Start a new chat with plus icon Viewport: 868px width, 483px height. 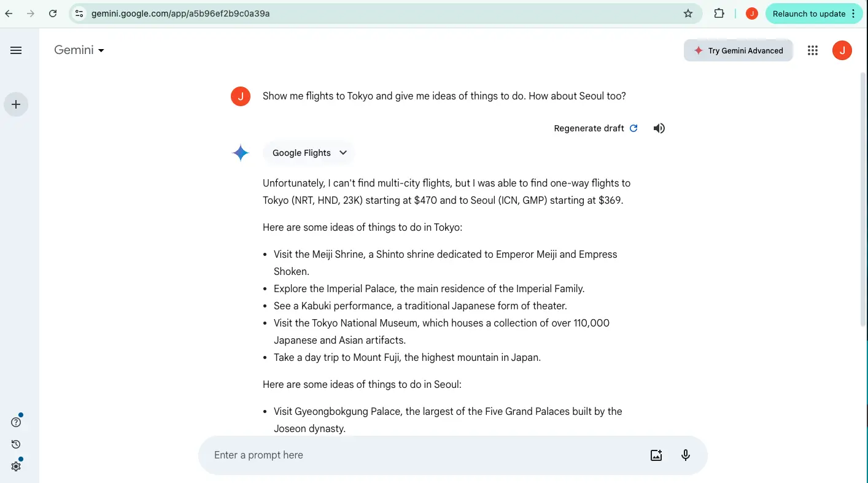pos(16,104)
